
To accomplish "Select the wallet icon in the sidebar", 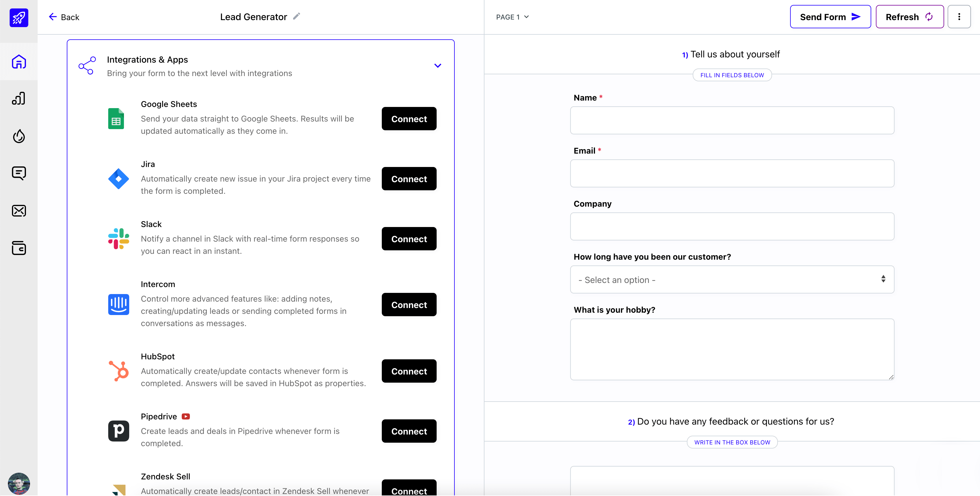I will (x=19, y=248).
